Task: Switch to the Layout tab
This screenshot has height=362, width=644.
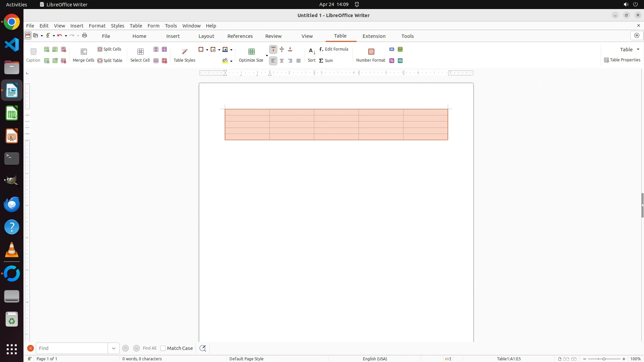Action: pyautogui.click(x=206, y=36)
